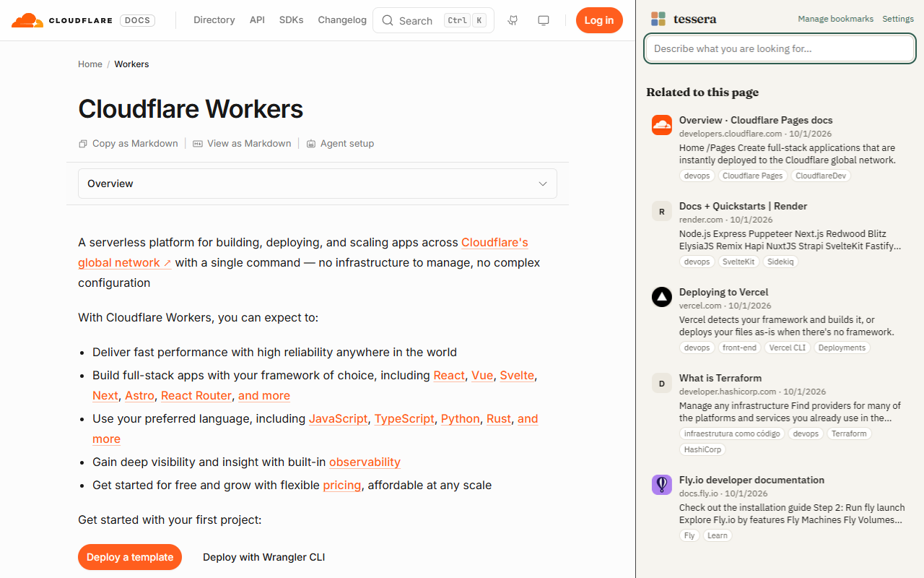Click the Render bookmark 'R' favicon

(x=662, y=211)
